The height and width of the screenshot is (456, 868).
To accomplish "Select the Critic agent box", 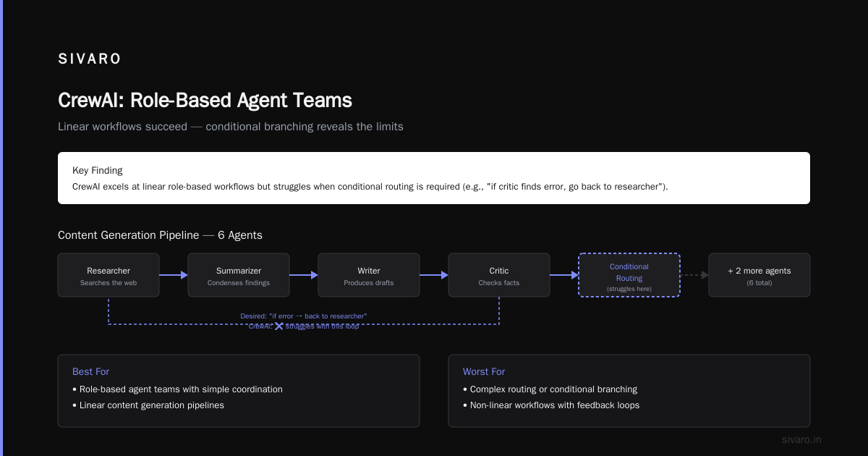I will tap(499, 275).
